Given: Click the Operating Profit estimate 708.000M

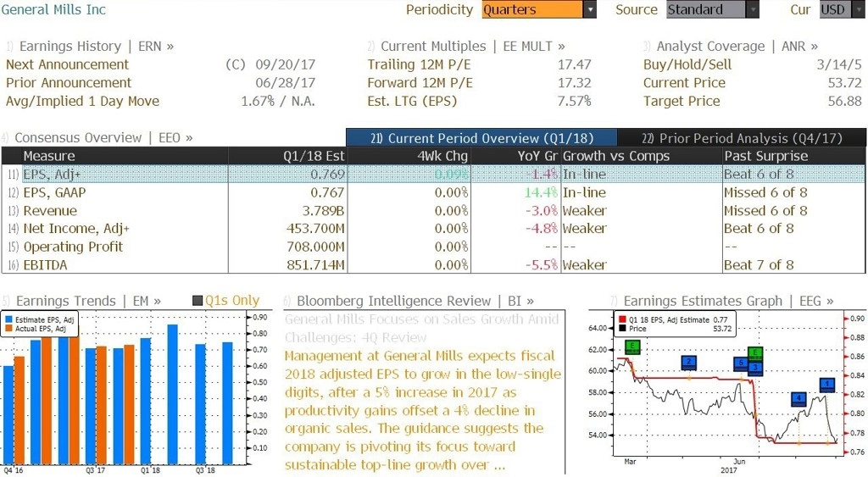Looking at the screenshot, I should 315,247.
